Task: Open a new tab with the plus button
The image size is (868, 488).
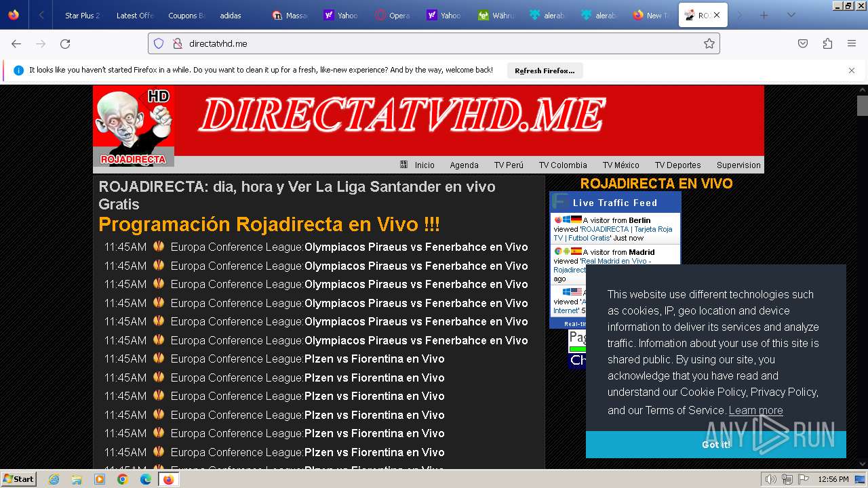Action: pos(764,15)
